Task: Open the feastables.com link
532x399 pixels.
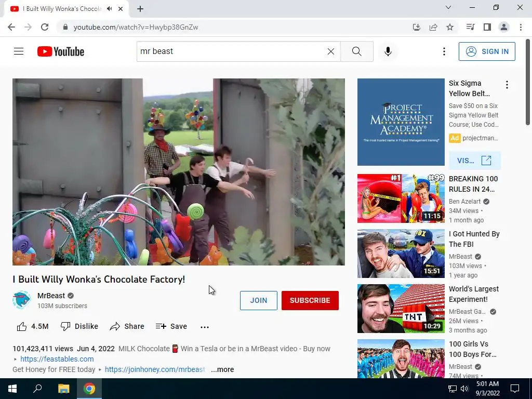Action: [57, 359]
